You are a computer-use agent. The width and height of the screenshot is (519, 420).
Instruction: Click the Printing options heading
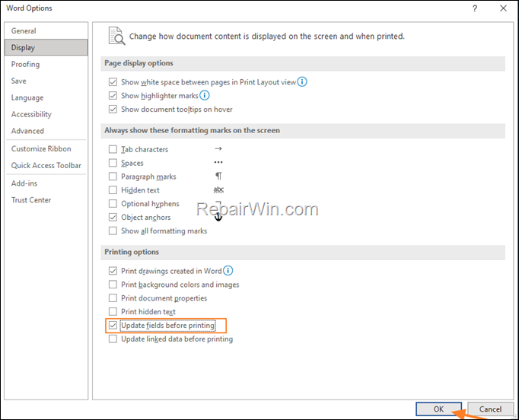[132, 252]
